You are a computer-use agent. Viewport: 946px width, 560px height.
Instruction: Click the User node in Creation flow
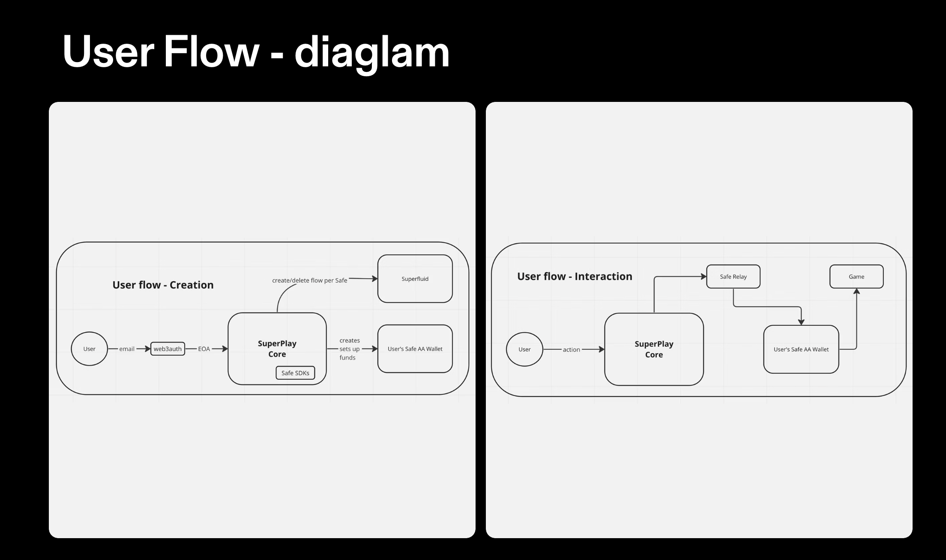point(90,347)
